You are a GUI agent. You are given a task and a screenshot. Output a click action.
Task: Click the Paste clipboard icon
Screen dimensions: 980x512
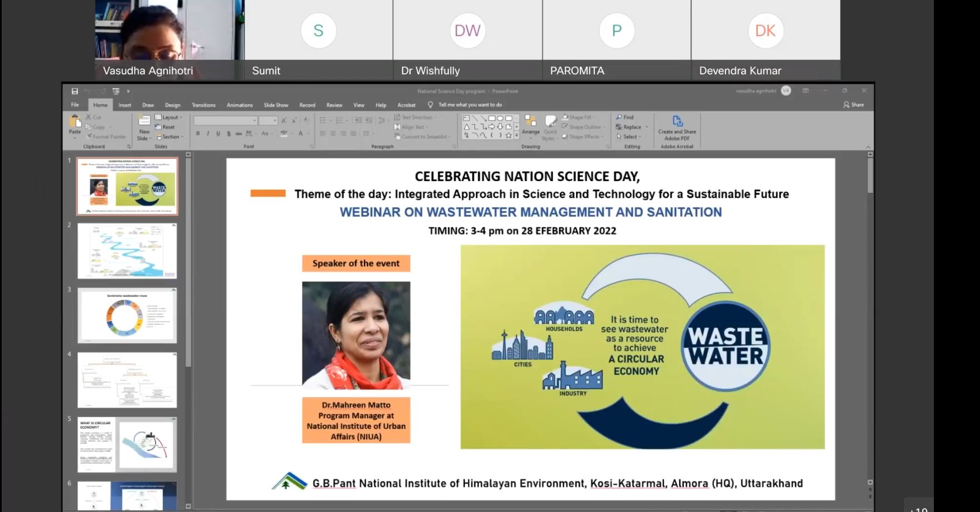tap(74, 123)
